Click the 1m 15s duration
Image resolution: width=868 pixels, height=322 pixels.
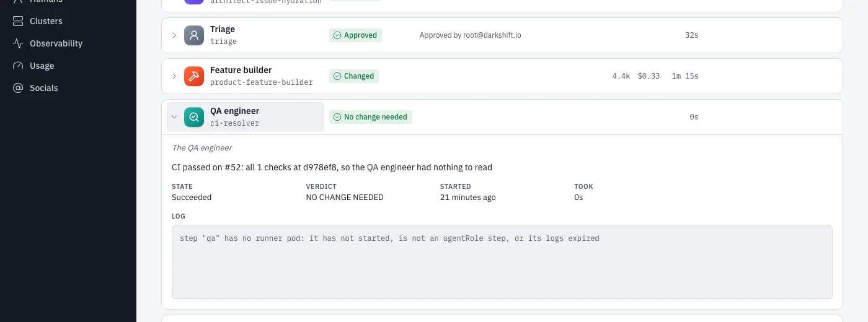coord(685,76)
